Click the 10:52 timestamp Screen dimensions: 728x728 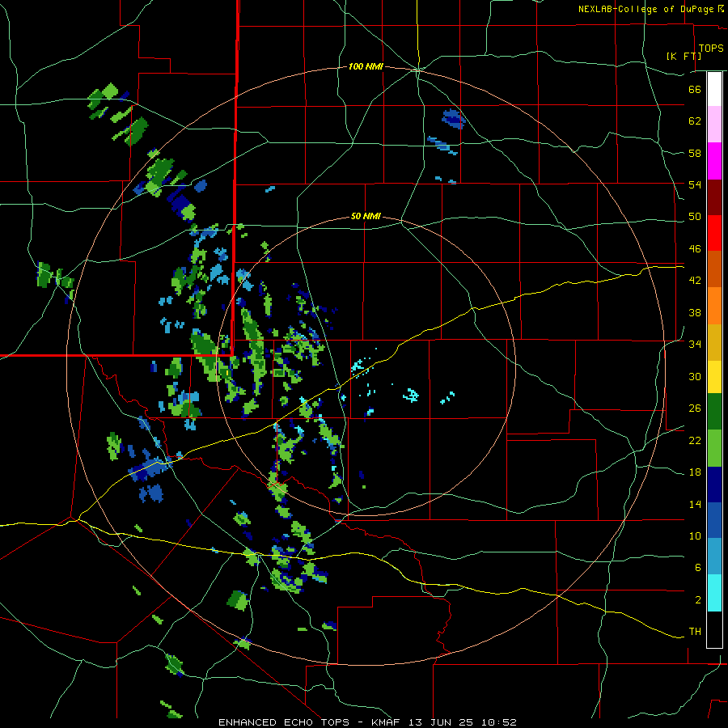pos(498,722)
